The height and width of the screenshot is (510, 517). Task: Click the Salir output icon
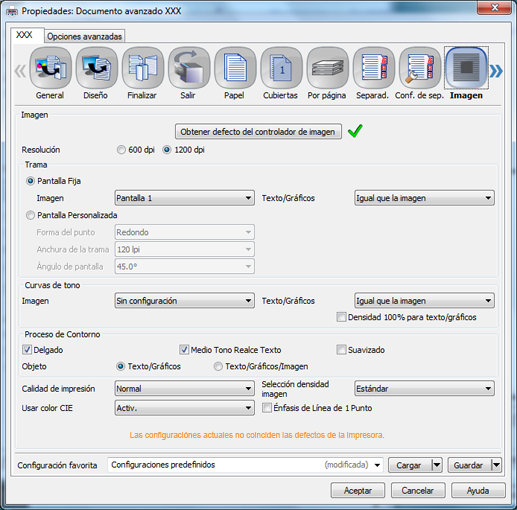[x=189, y=68]
